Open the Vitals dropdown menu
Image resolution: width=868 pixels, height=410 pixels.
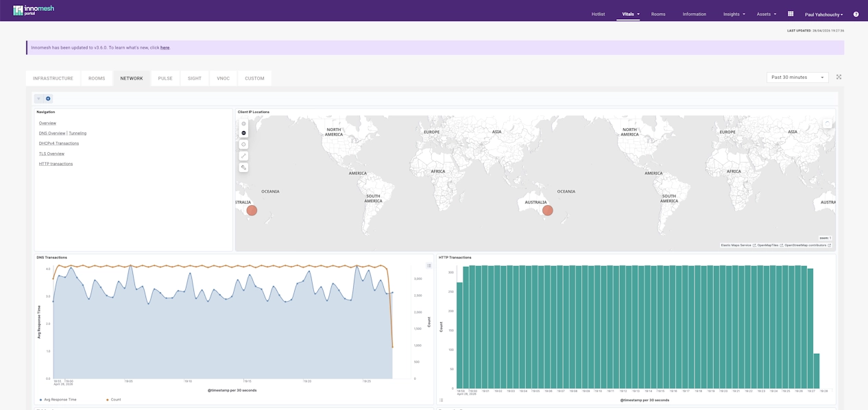(631, 14)
